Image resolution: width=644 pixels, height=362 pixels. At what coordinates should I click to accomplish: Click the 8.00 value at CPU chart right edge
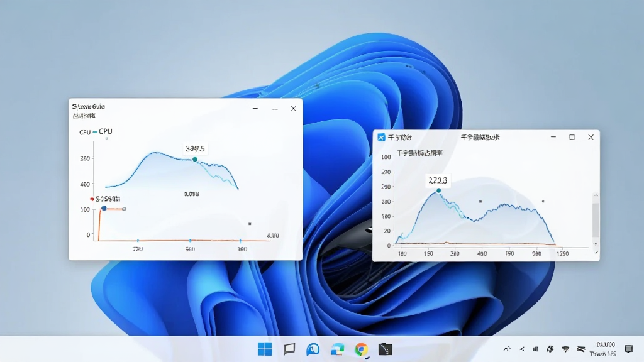click(x=273, y=236)
